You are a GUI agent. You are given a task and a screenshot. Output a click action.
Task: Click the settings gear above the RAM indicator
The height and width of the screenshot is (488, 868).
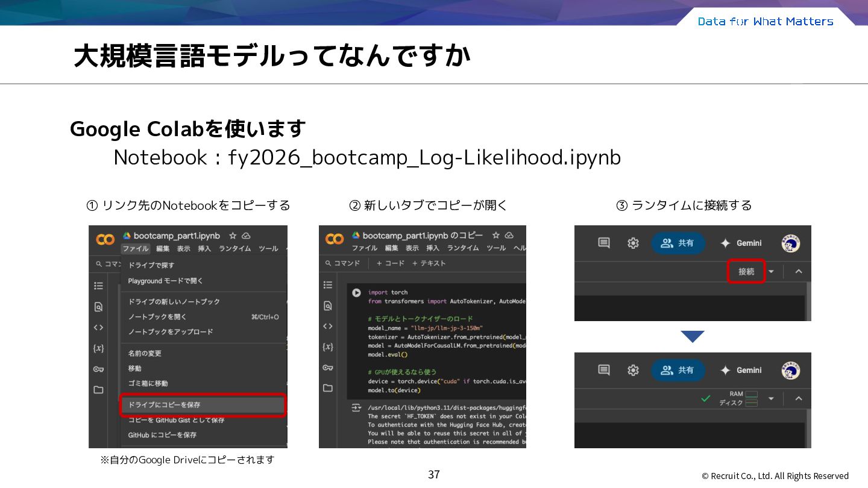633,370
